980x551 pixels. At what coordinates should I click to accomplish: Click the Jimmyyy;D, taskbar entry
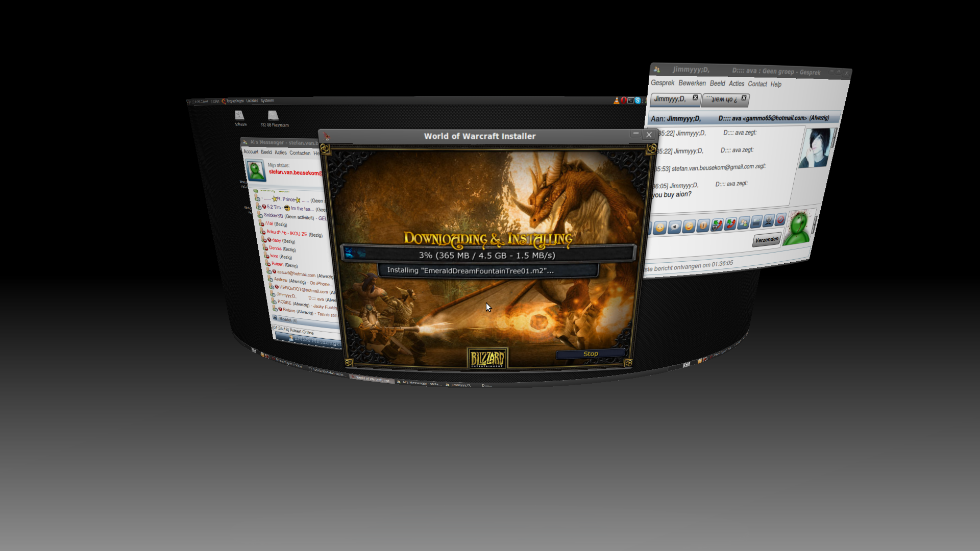click(x=469, y=385)
